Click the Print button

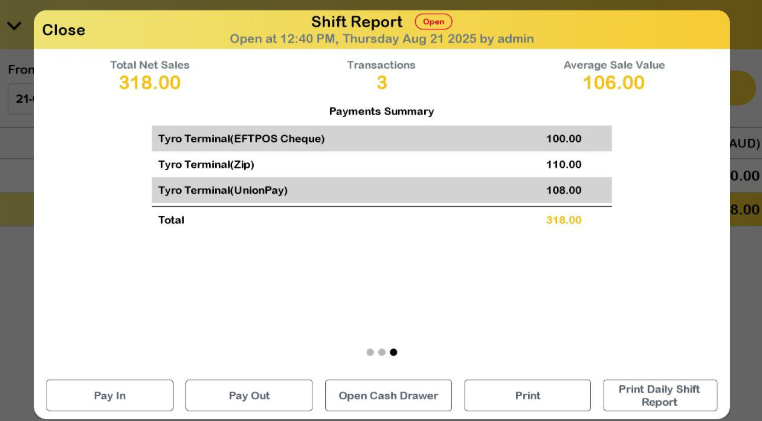click(527, 396)
